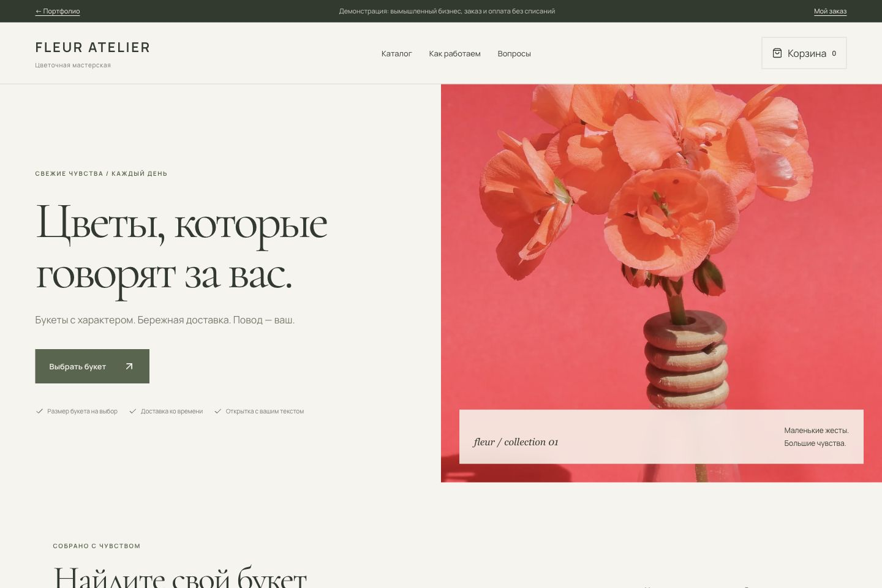Click the Найдите свой букет heading
This screenshot has height=588, width=882.
pyautogui.click(x=180, y=576)
